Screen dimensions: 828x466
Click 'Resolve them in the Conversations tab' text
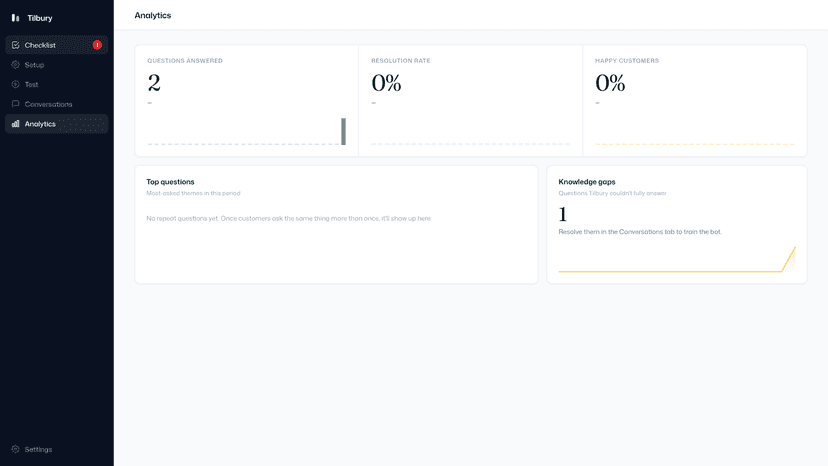pos(640,232)
